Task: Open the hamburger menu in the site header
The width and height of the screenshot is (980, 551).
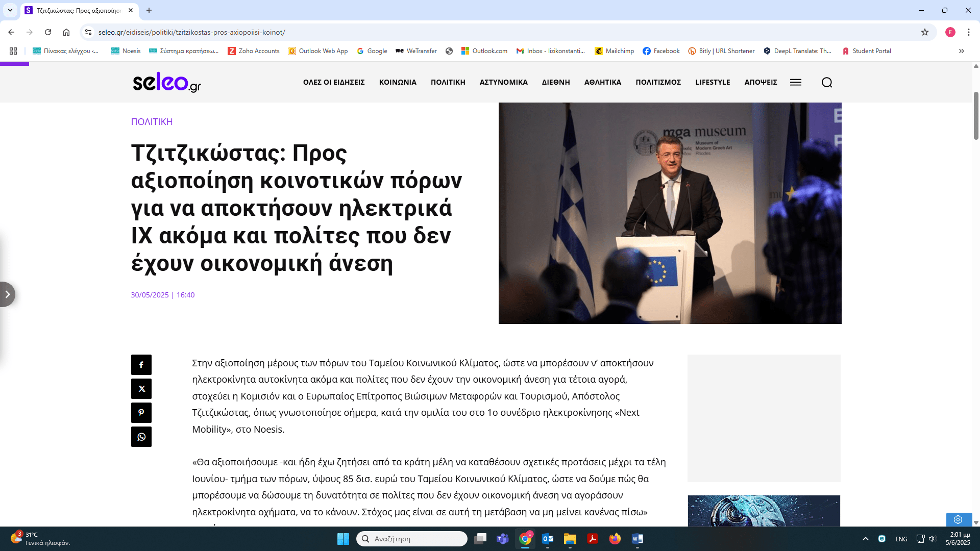Action: tap(795, 83)
